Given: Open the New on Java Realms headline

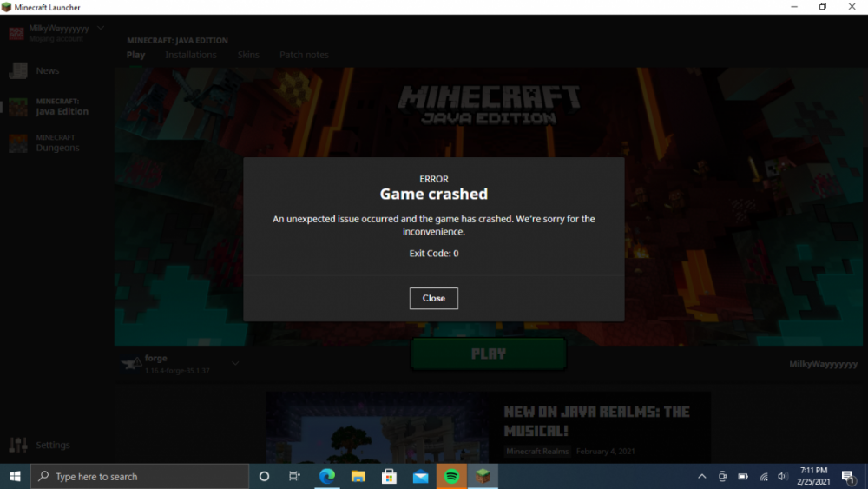Looking at the screenshot, I should click(x=597, y=421).
